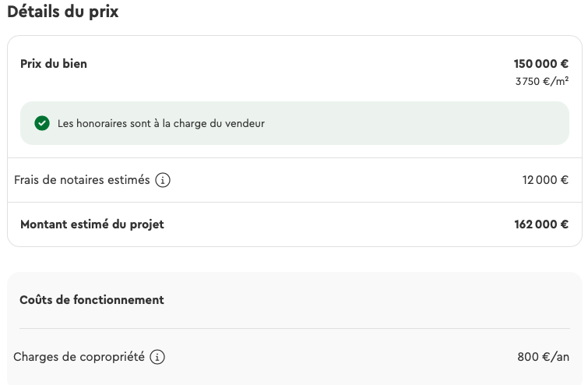588x385 pixels.
Task: Click the Montant estimé du projet label
Action: point(92,224)
